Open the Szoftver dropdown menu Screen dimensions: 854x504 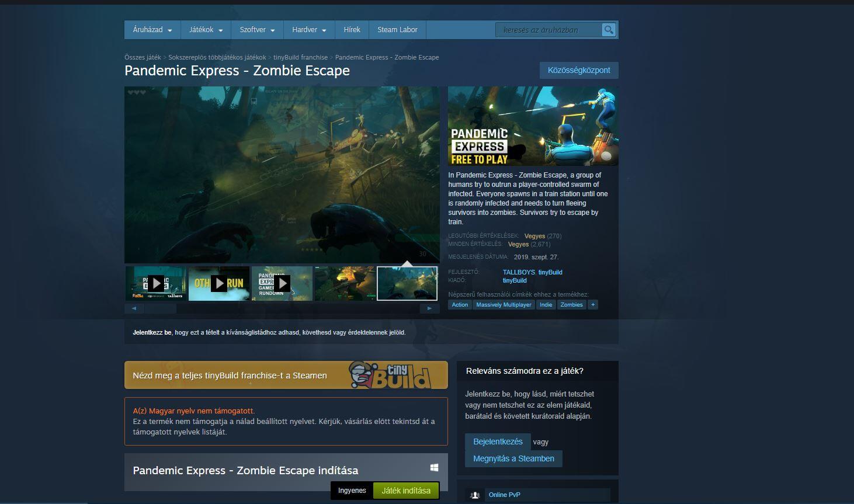[x=257, y=30]
